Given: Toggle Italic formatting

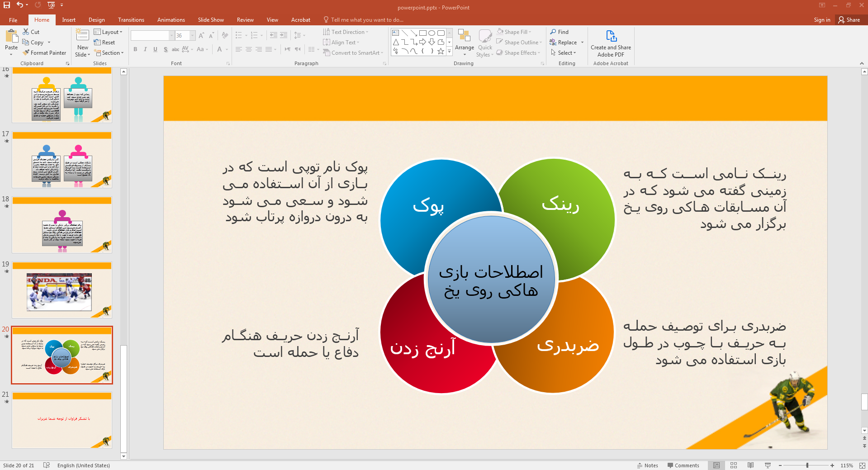Looking at the screenshot, I should (x=145, y=49).
